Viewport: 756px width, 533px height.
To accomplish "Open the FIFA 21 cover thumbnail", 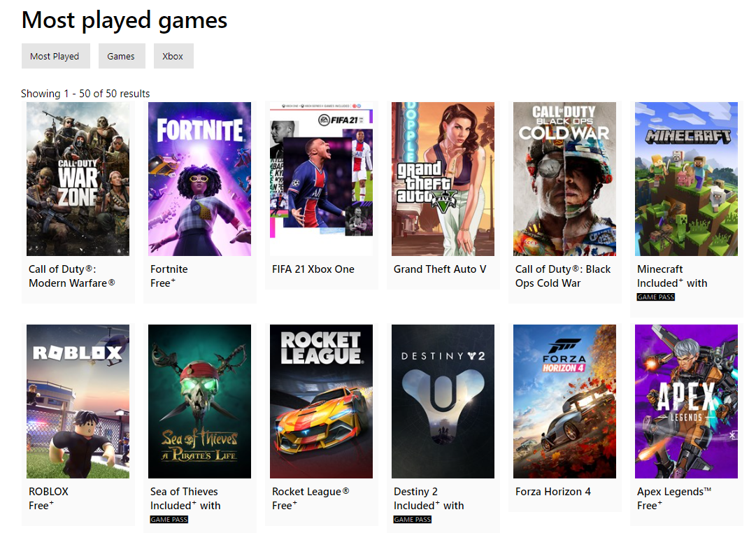I will click(x=321, y=178).
